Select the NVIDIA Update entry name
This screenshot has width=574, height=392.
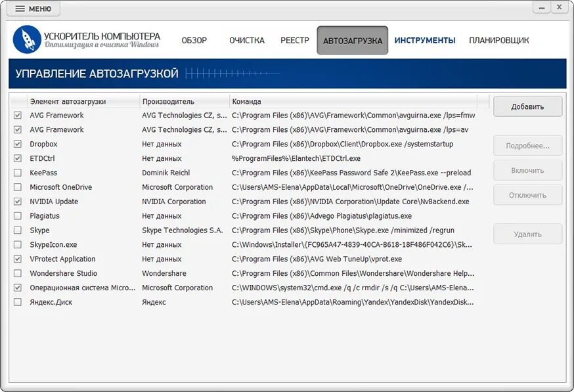[x=54, y=202]
